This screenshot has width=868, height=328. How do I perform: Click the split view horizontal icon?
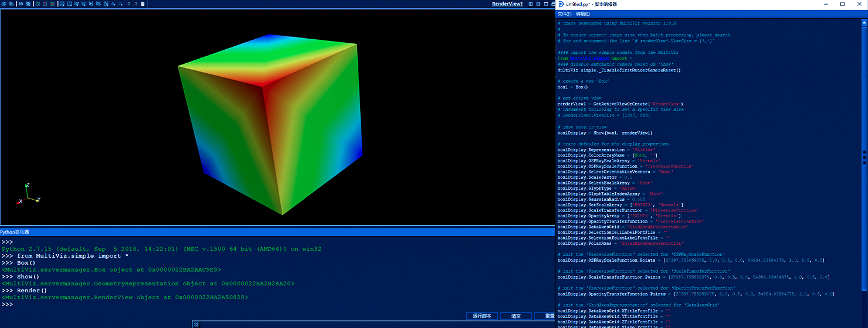[530, 4]
